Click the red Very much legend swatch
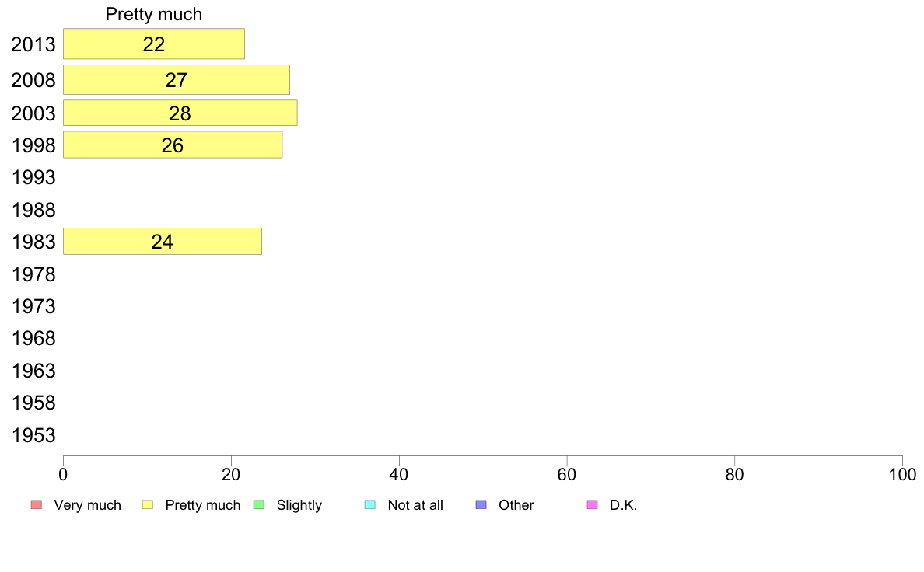Image resolution: width=924 pixels, height=572 pixels. (x=37, y=505)
